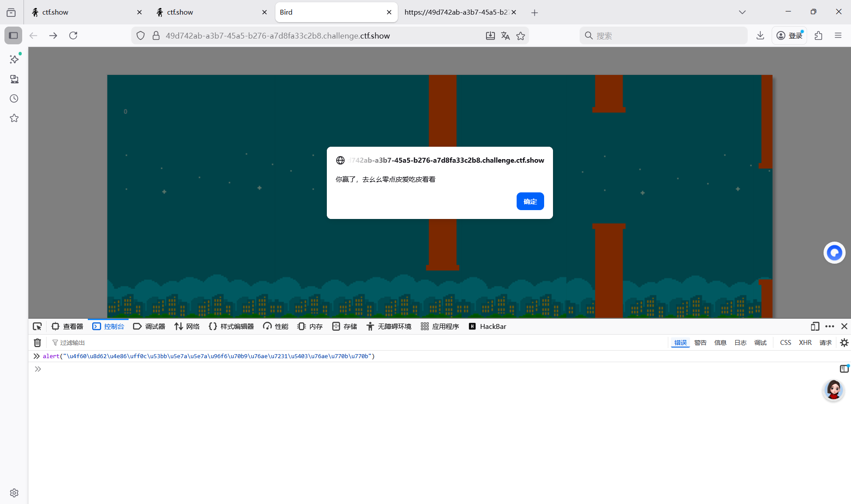This screenshot has height=504, width=851.
Task: Open a new browser tab
Action: pos(534,12)
